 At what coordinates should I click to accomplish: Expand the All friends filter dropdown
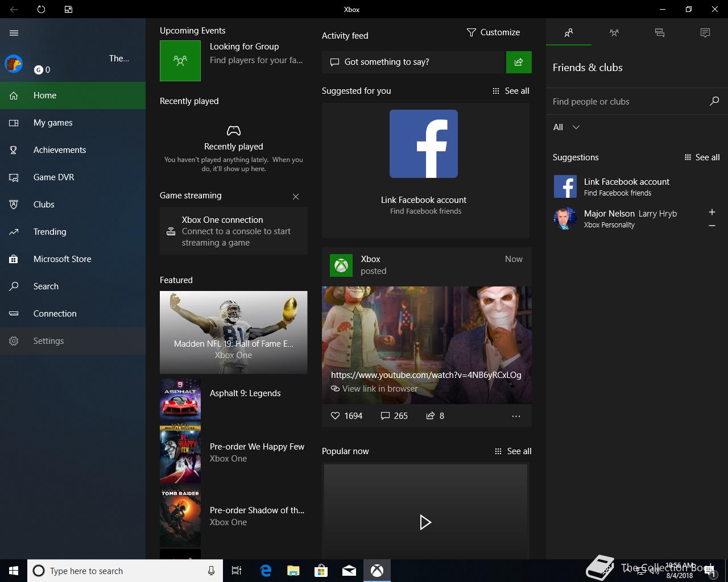pyautogui.click(x=566, y=127)
